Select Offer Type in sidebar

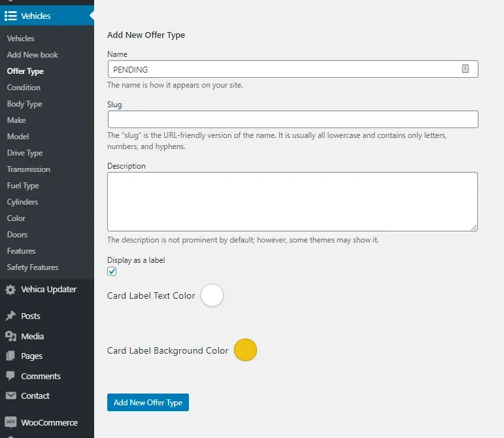point(25,71)
